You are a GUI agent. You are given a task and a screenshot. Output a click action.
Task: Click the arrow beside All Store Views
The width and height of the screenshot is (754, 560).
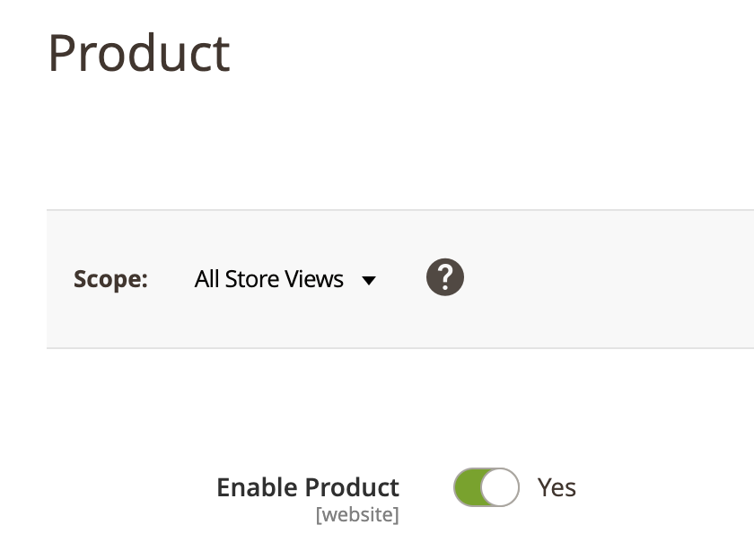[x=368, y=280]
